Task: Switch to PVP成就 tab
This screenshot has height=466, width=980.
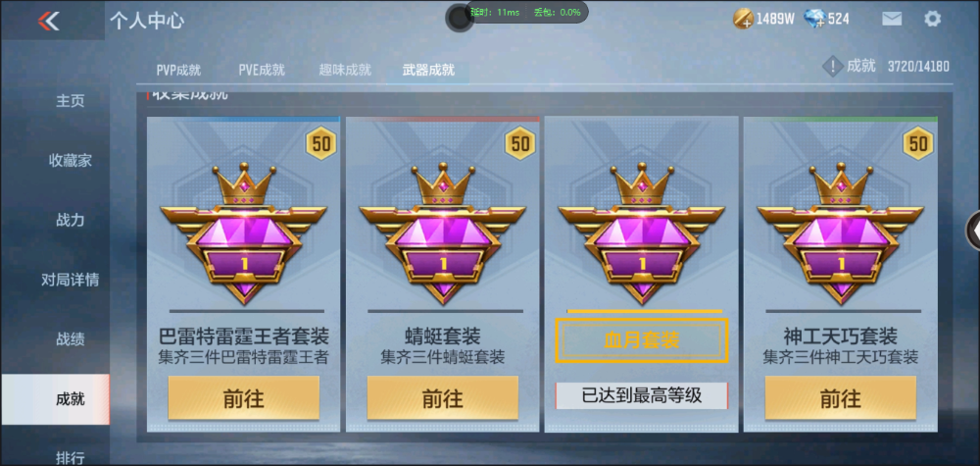Action: point(178,71)
